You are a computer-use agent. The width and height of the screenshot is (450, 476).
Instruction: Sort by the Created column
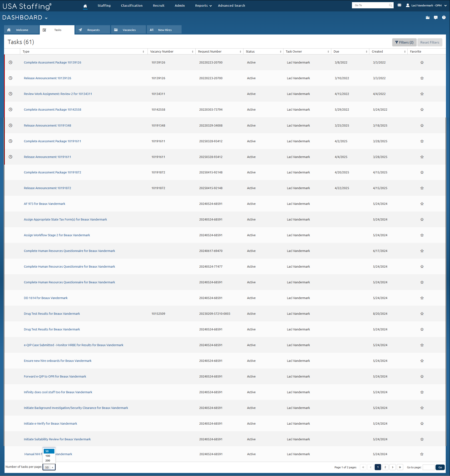[x=405, y=52]
